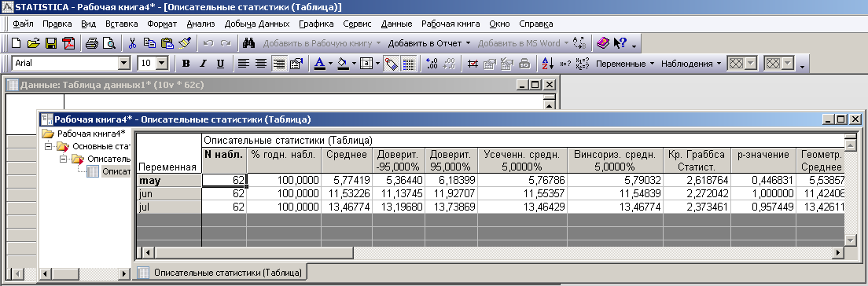Select the jul row header
Viewport: 868px width, 286px height.
(169, 207)
